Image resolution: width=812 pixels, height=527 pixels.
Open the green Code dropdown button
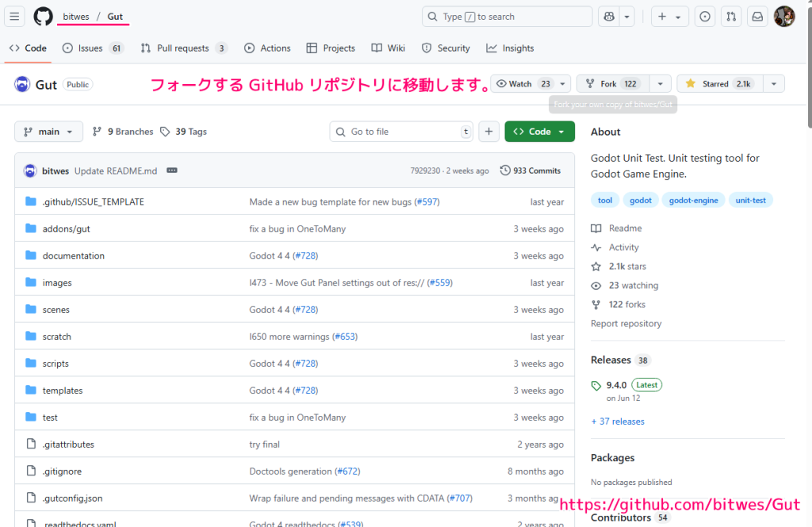pos(539,132)
